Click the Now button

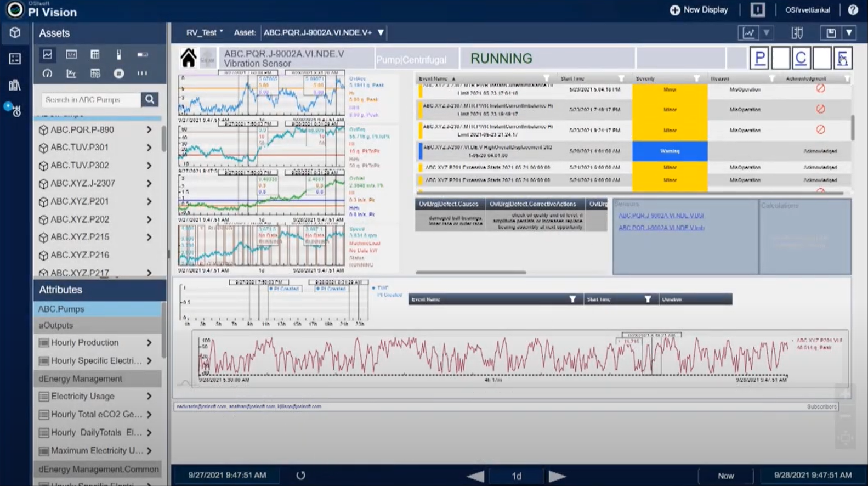(725, 476)
